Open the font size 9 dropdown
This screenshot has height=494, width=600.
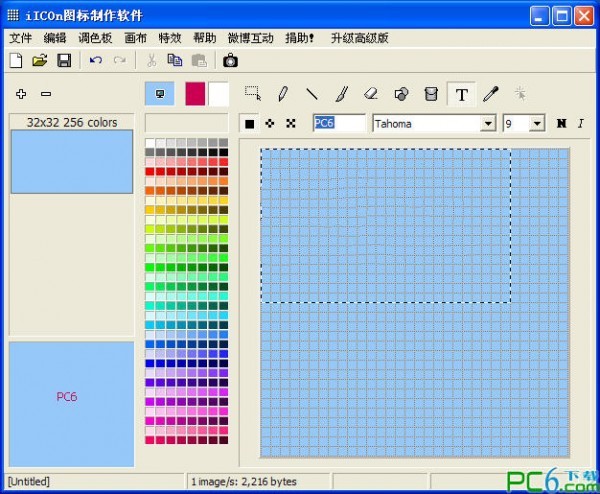coord(537,123)
